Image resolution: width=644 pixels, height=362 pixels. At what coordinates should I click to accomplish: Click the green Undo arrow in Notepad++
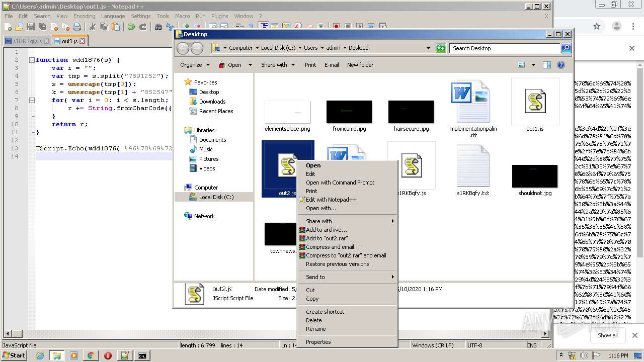tap(131, 27)
